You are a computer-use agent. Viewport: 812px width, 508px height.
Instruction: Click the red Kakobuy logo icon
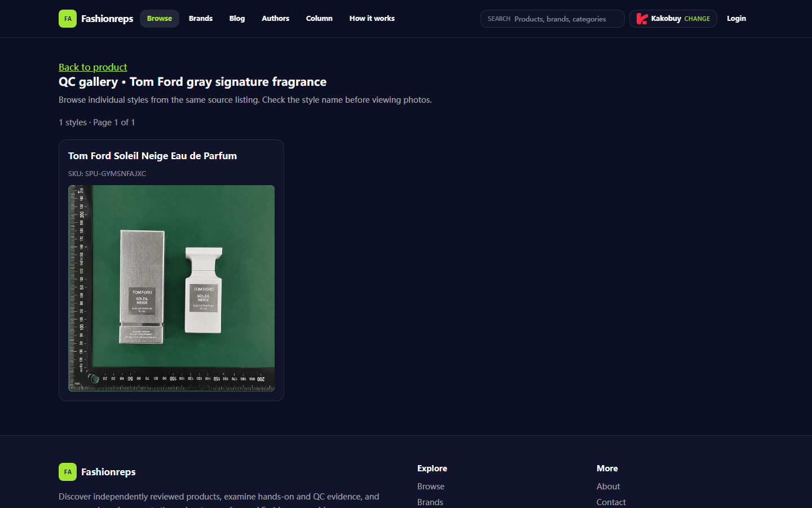coord(642,19)
